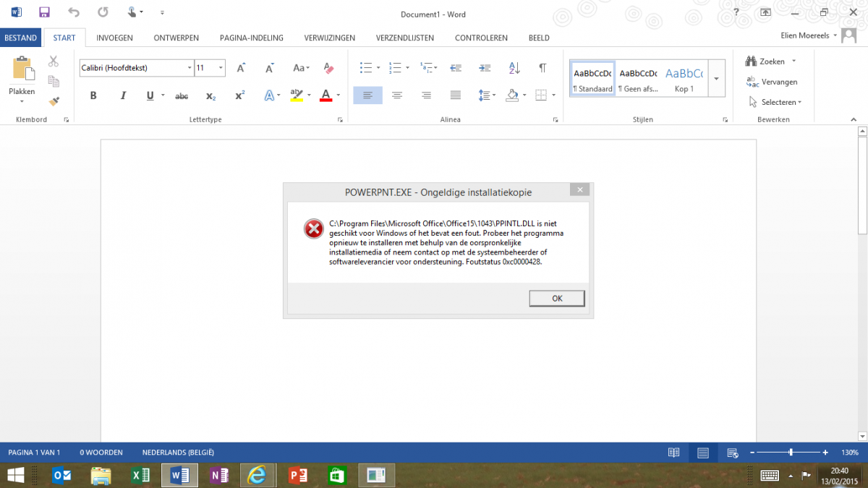Switch to the CONTROLEREN tab
Screen dimensions: 868x488
point(481,38)
